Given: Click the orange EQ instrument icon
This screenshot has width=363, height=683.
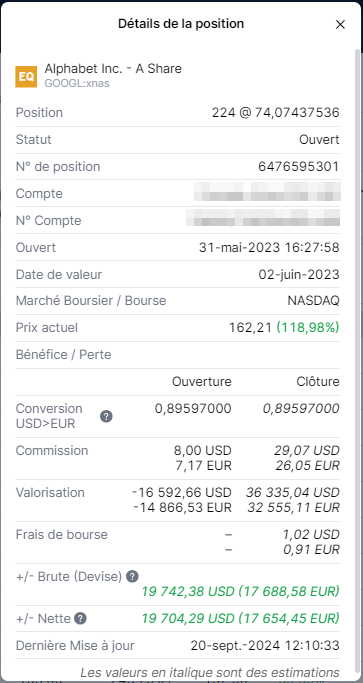Looking at the screenshot, I should pyautogui.click(x=26, y=77).
